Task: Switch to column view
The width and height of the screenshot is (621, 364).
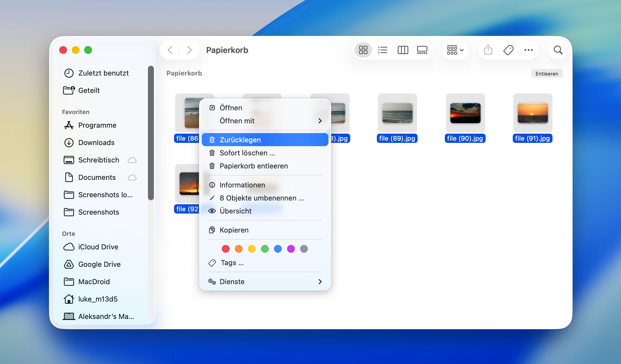Action: tap(403, 50)
